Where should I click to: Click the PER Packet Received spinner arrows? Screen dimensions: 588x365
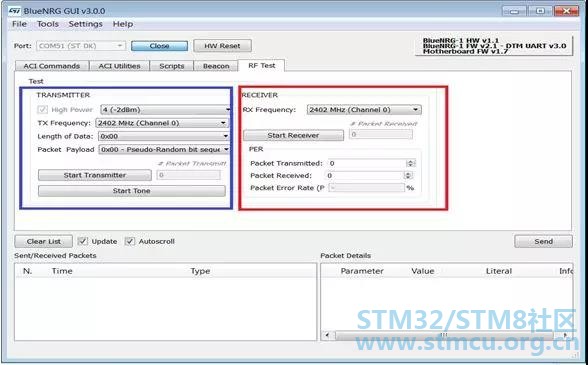point(408,175)
